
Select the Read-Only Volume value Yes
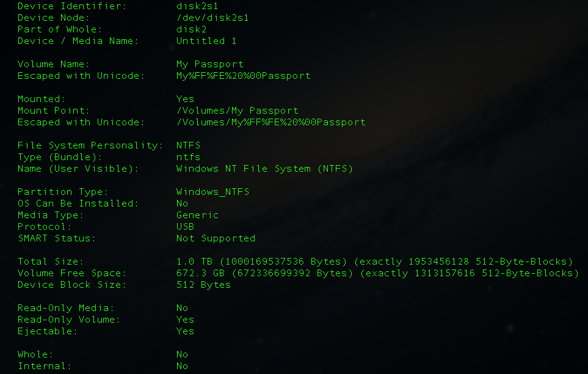[x=185, y=320]
